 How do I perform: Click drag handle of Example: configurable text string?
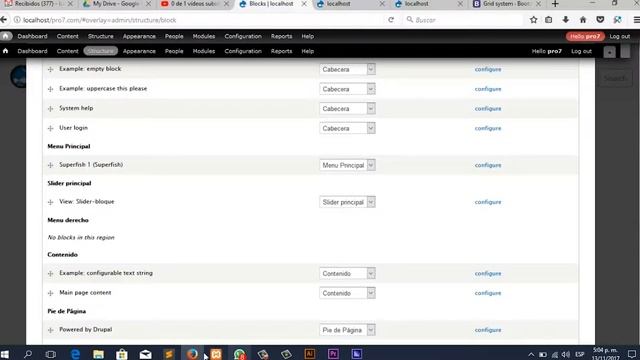51,273
